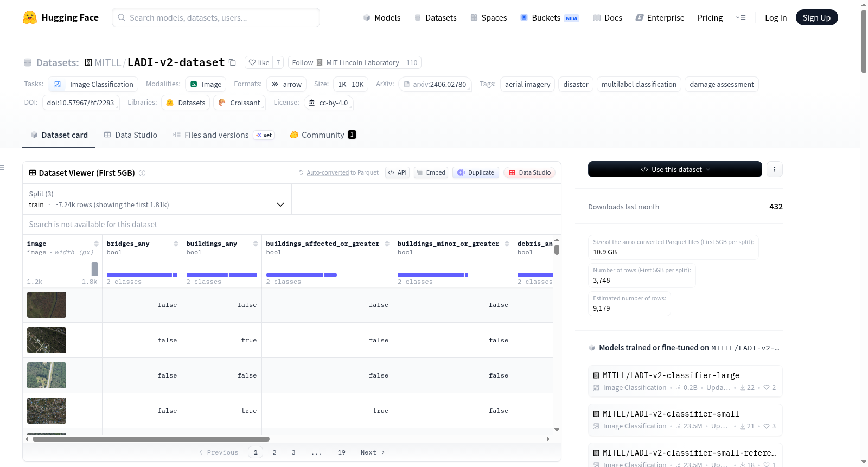This screenshot has width=868, height=467.
Task: Click Next page in pagination
Action: [x=373, y=452]
